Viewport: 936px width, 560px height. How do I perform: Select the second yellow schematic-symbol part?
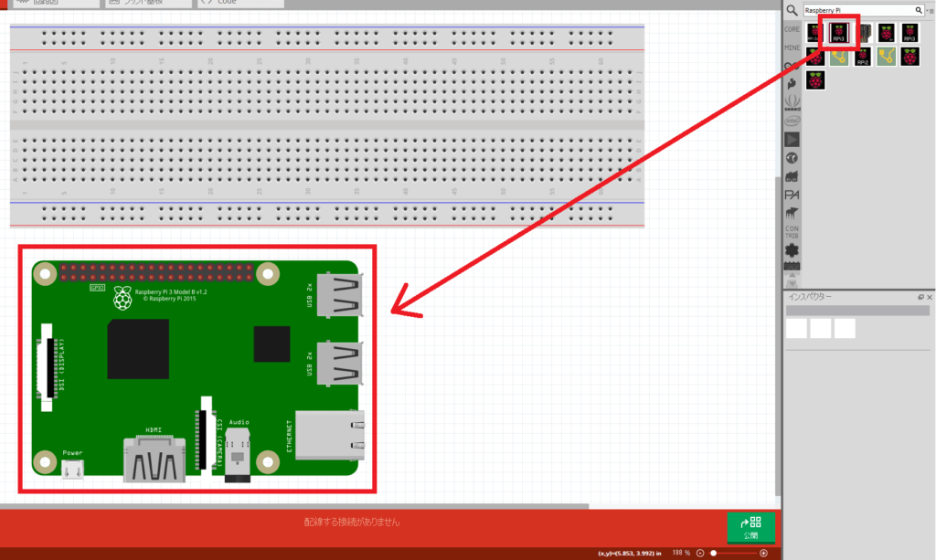click(887, 57)
